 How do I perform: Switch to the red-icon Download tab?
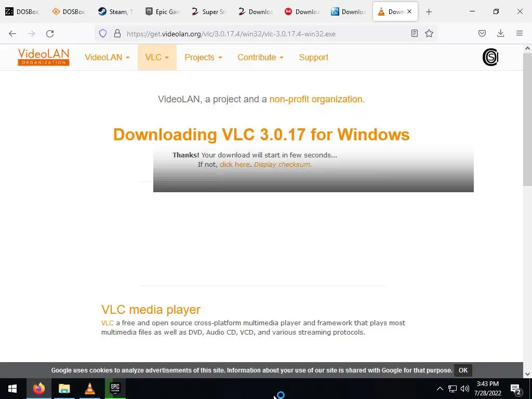tap(302, 11)
